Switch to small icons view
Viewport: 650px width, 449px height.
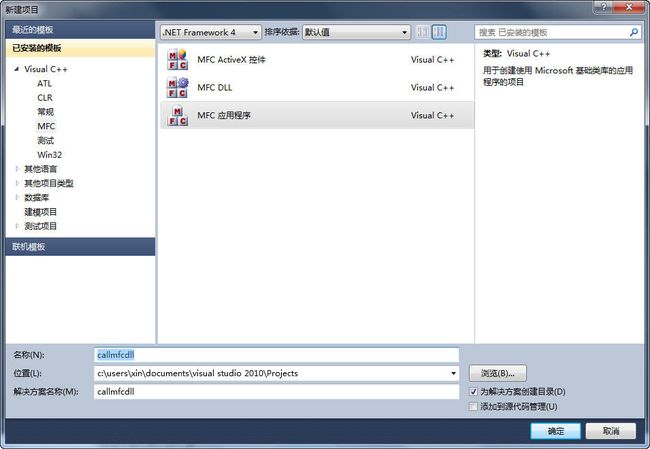(422, 32)
